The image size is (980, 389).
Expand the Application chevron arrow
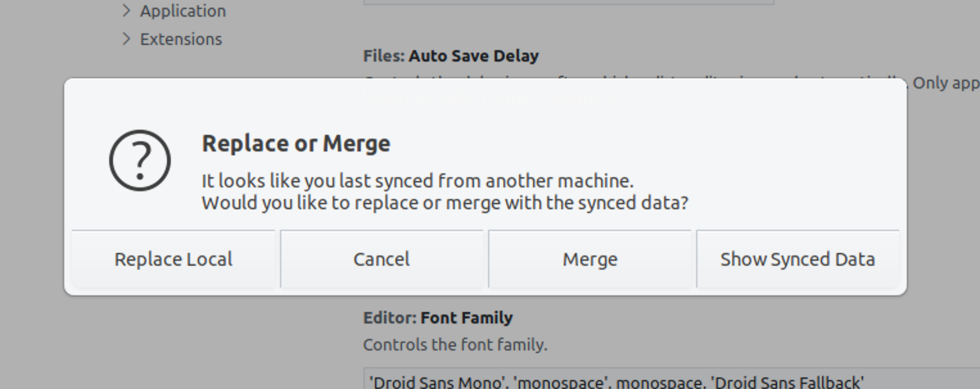127,11
